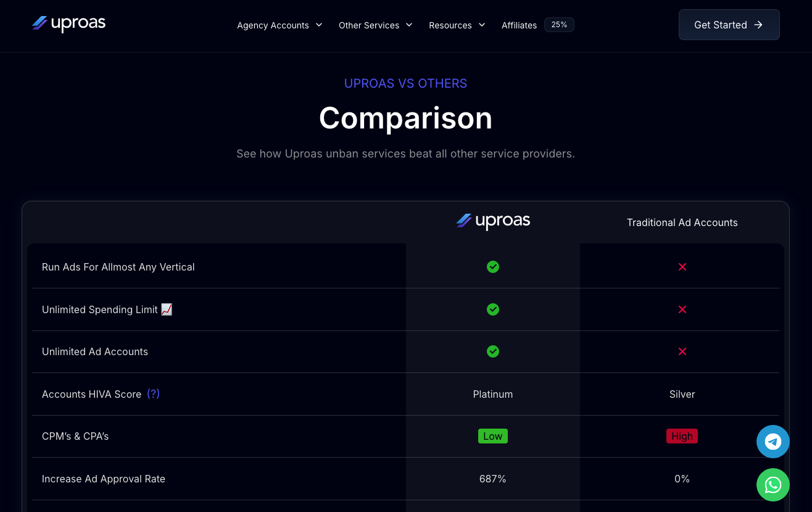Screen dimensions: 812x512
Task: Click green checkmark for Unlimited Spending Limit
Action: coord(492,309)
